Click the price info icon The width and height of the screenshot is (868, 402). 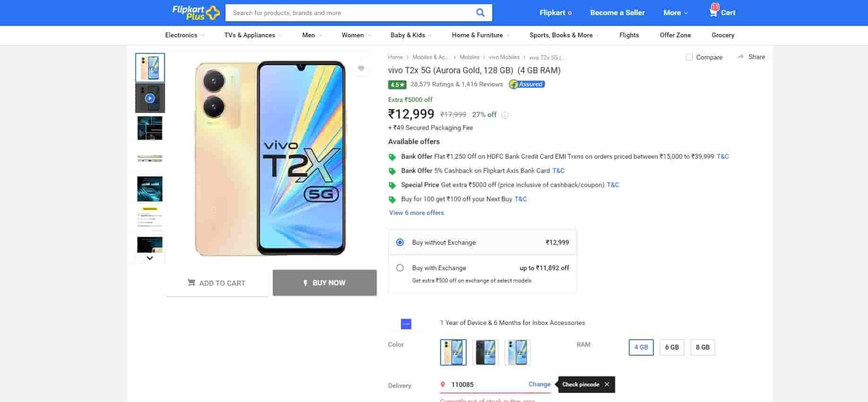click(505, 115)
